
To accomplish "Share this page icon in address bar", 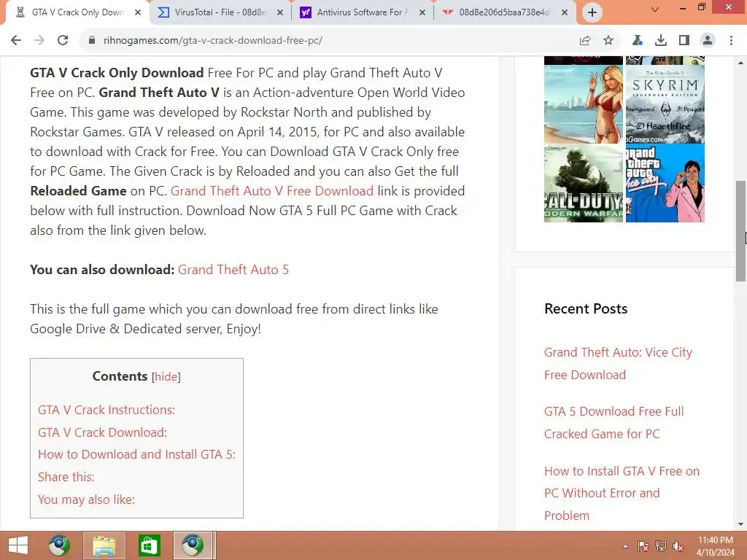I will coord(585,41).
